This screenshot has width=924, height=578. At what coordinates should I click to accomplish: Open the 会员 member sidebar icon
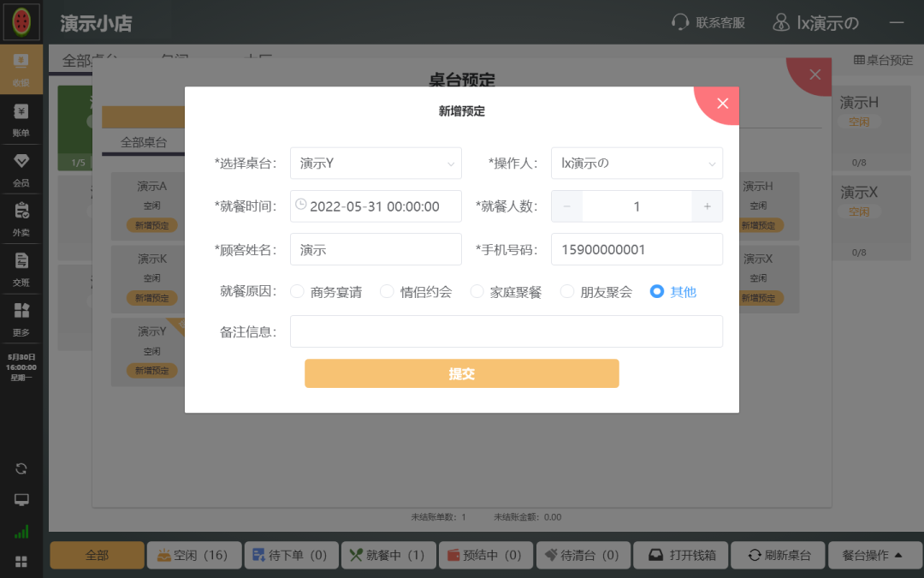tap(21, 169)
